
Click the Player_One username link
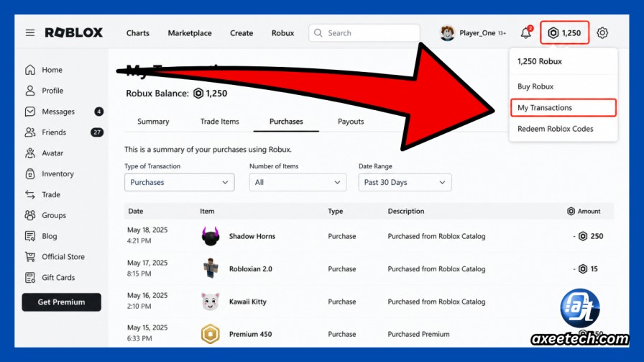(x=478, y=33)
